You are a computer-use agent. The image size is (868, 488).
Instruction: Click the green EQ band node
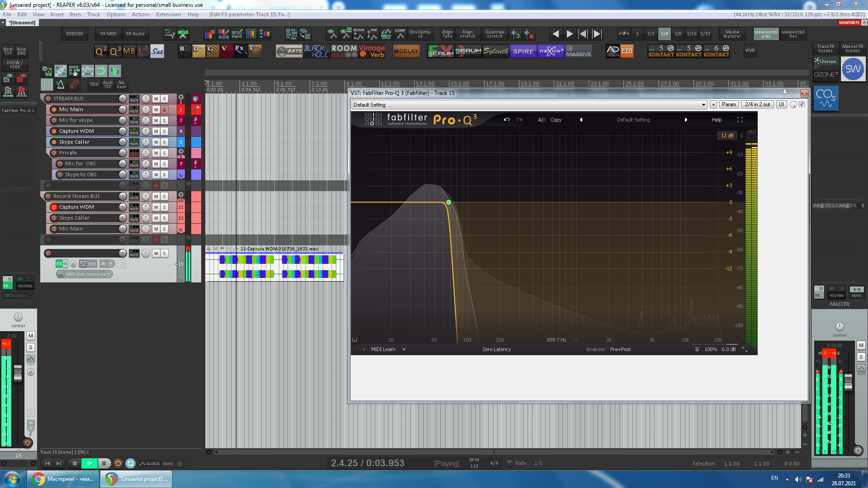448,202
